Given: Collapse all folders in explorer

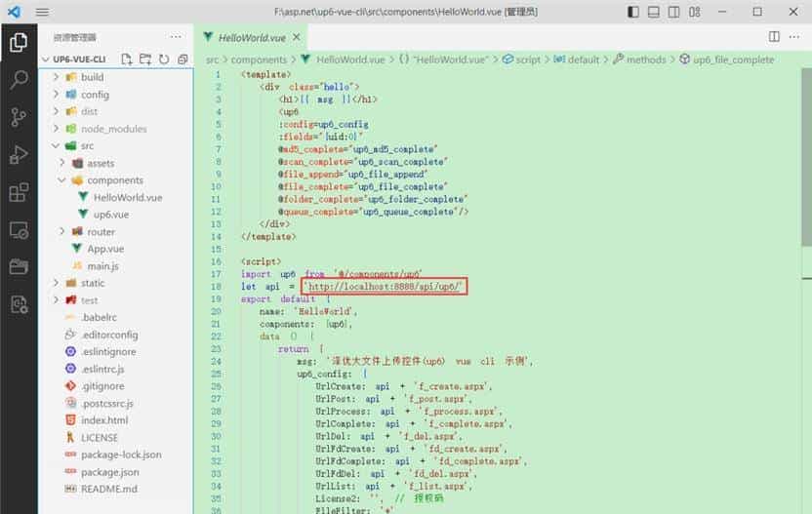Looking at the screenshot, I should coord(182,59).
